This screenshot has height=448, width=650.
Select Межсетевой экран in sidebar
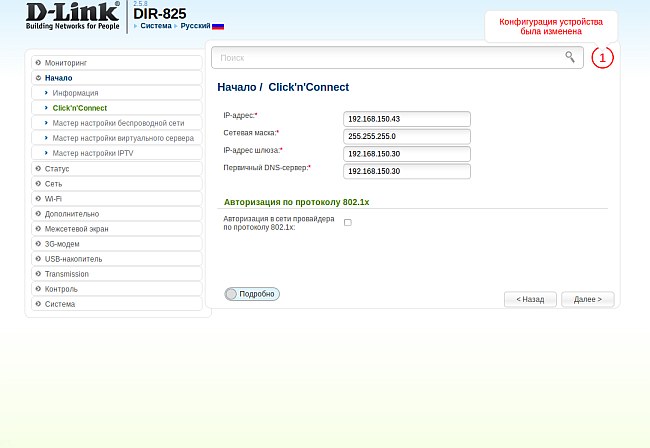pyautogui.click(x=77, y=229)
